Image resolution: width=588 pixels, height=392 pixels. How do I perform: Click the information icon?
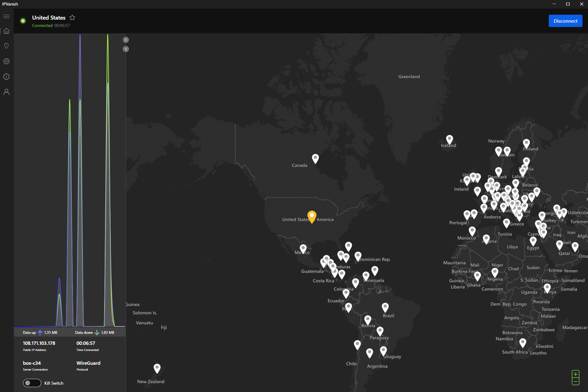coord(6,76)
